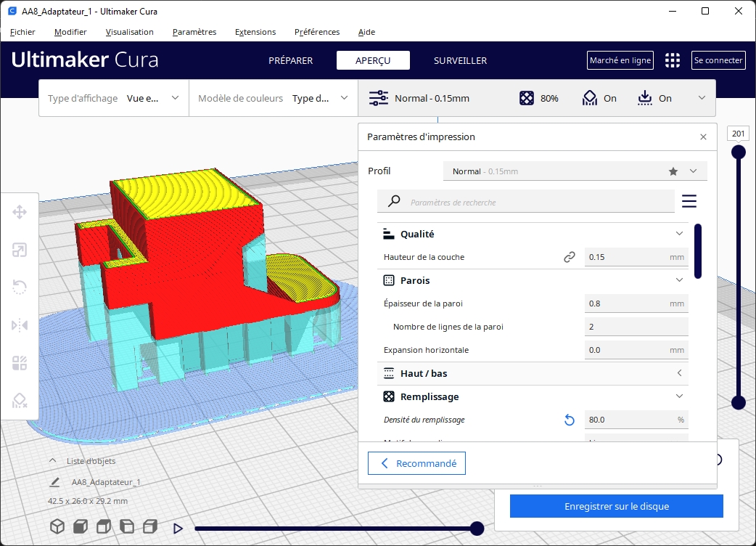Switch to the PRÉPARER tab
Screen dimensions: 756x546
click(290, 60)
